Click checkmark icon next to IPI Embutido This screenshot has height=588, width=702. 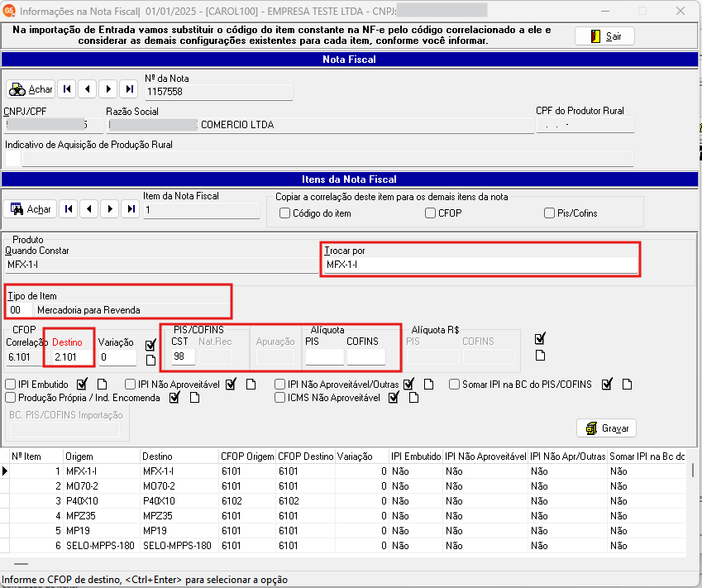tap(83, 384)
